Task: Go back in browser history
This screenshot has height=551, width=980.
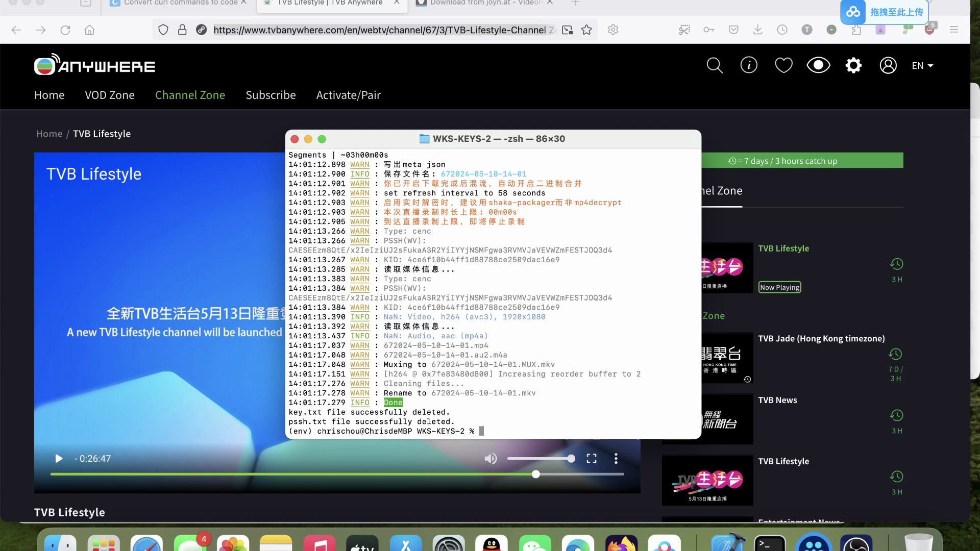Action: click(16, 30)
